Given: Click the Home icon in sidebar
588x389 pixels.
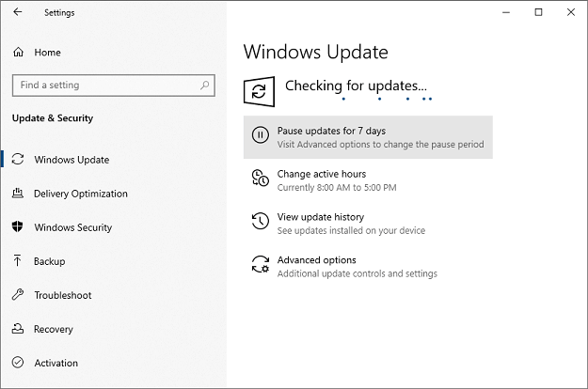Looking at the screenshot, I should pyautogui.click(x=19, y=53).
